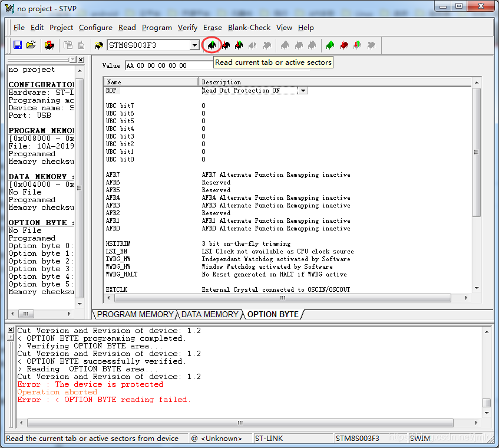The height and width of the screenshot is (448, 499).
Task: Switch to the DATA MEMORY tab
Action: [x=210, y=314]
